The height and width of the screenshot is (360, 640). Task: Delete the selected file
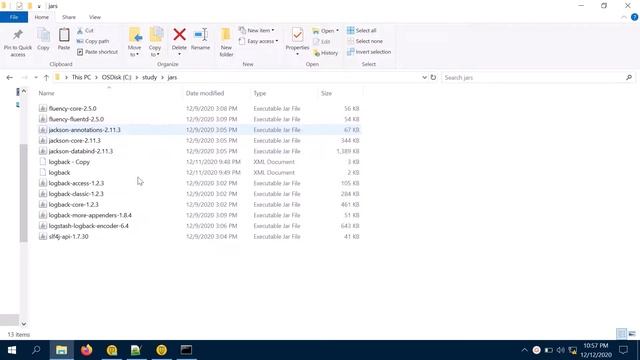click(179, 42)
